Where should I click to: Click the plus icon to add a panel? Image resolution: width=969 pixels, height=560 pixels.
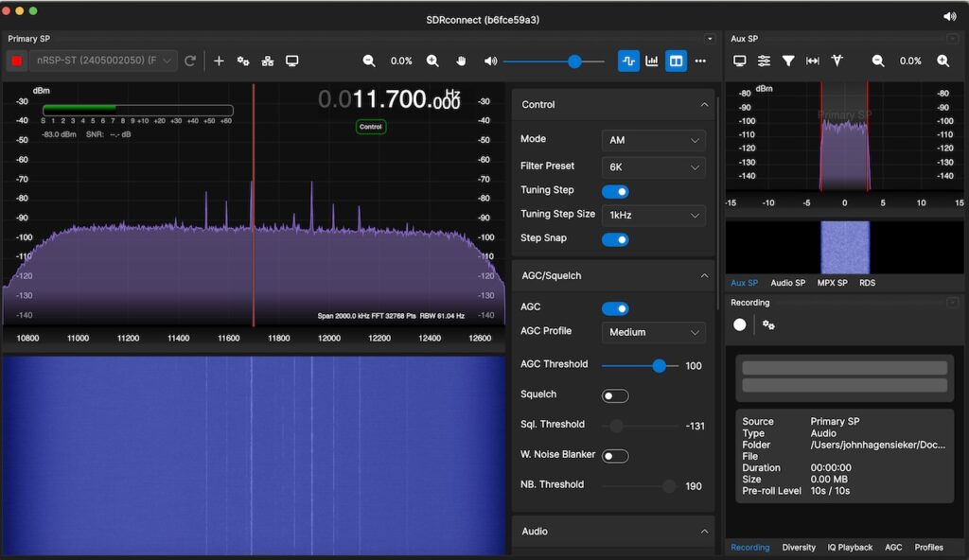click(x=219, y=60)
